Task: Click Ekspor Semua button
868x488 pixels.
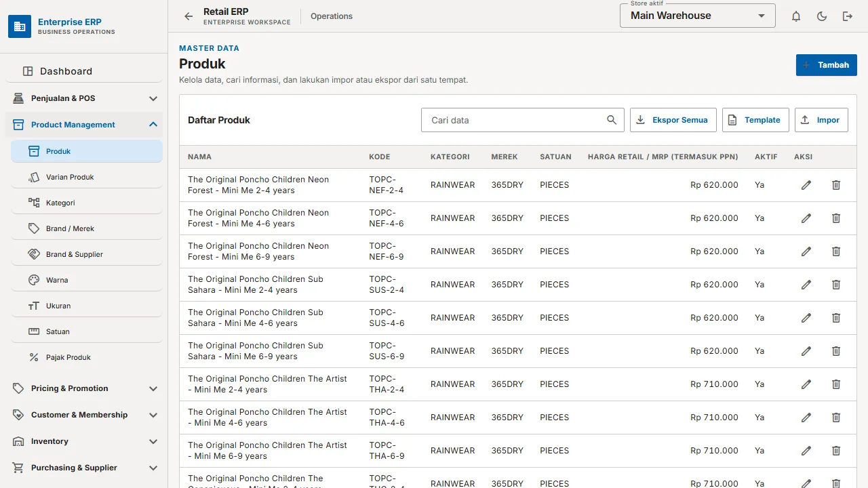Action: click(x=673, y=120)
